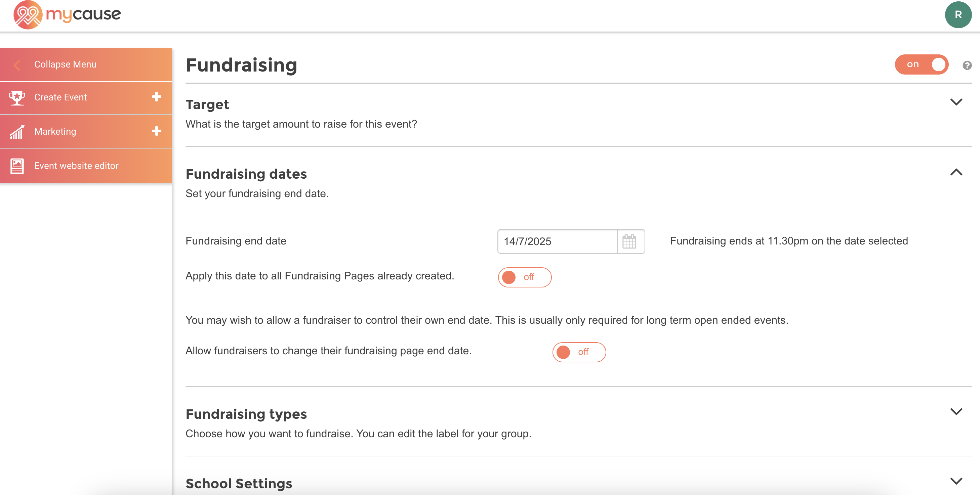
Task: Select the Collapse Menu item
Action: (86, 64)
